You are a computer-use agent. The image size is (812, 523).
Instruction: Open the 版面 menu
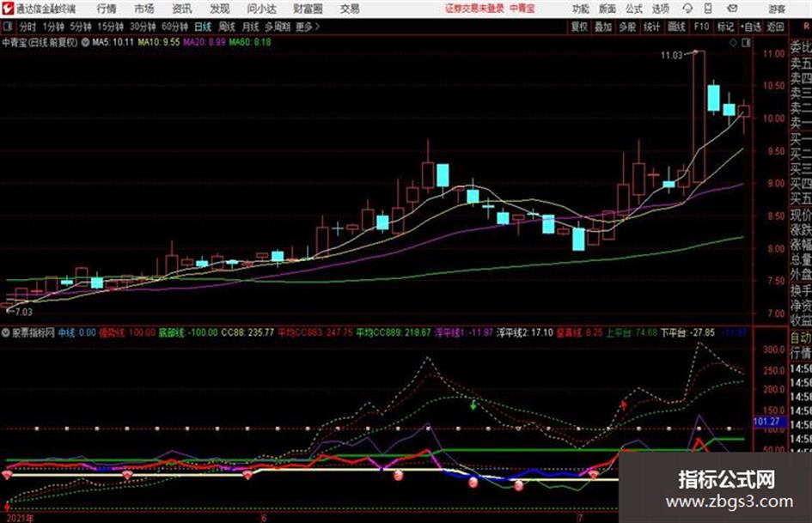pos(607,9)
